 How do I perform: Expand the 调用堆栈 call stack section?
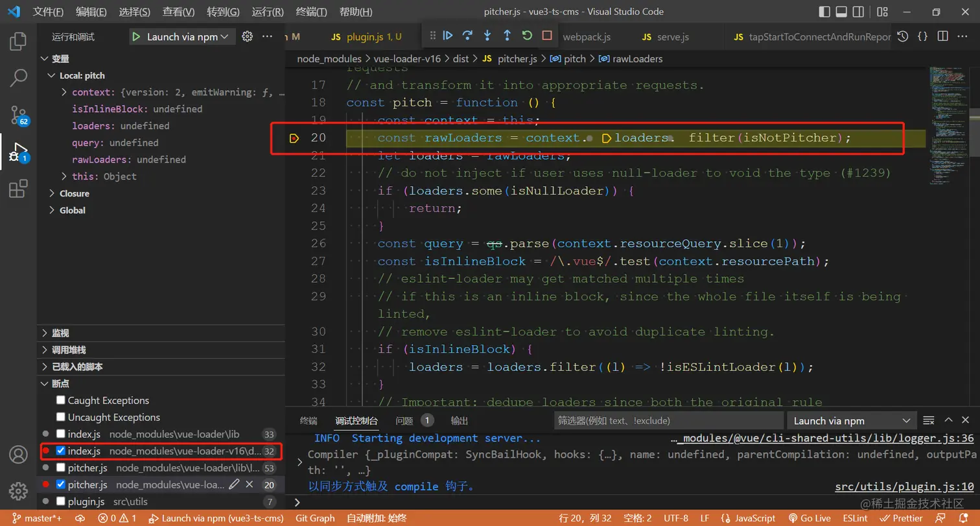click(x=69, y=350)
